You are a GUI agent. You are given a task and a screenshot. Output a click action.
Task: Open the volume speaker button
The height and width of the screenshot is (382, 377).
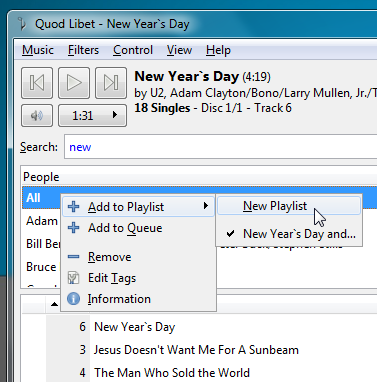[37, 116]
